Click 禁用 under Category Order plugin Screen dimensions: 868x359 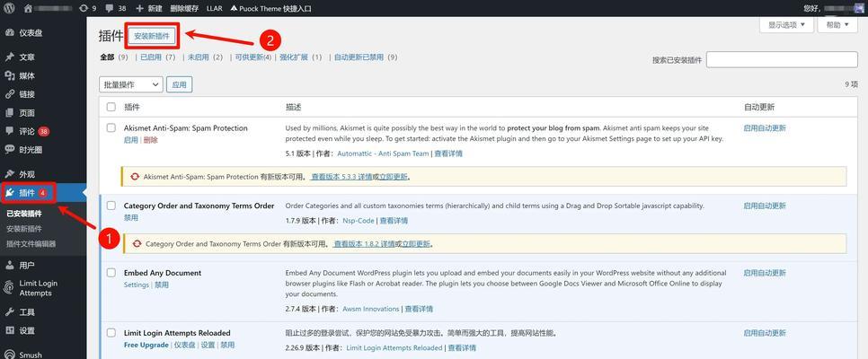(x=130, y=218)
